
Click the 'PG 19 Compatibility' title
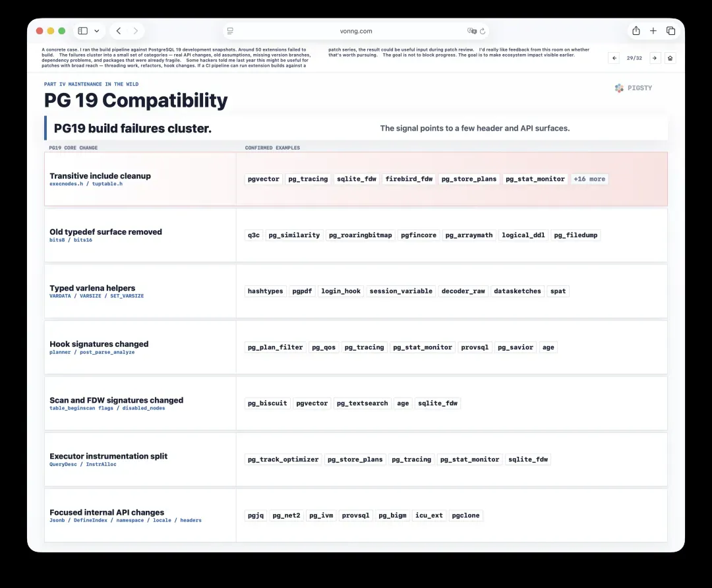[136, 100]
